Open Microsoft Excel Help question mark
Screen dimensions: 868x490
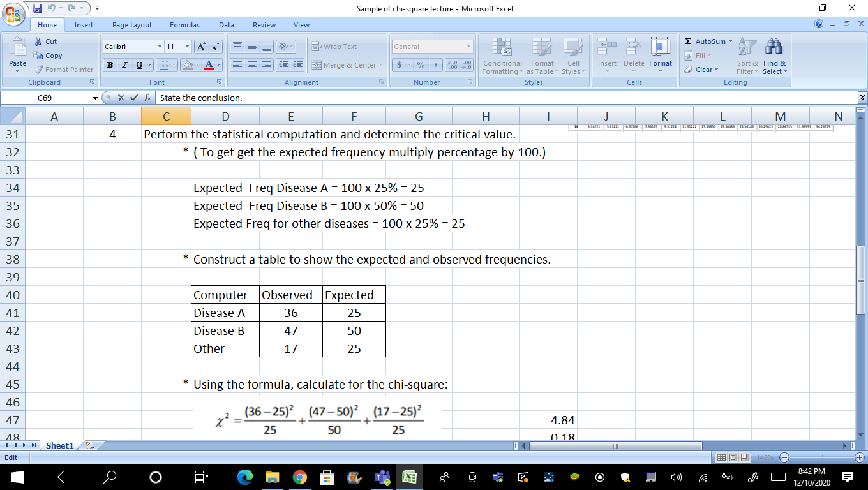(x=820, y=24)
